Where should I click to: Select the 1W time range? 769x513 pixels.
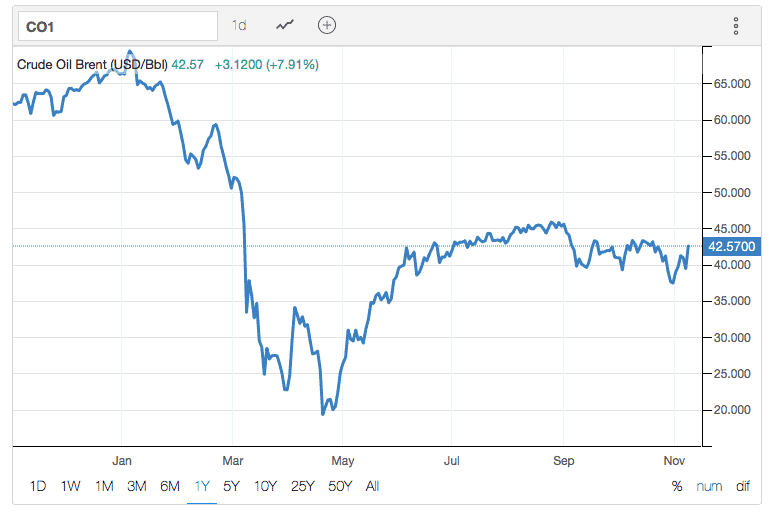[x=70, y=487]
